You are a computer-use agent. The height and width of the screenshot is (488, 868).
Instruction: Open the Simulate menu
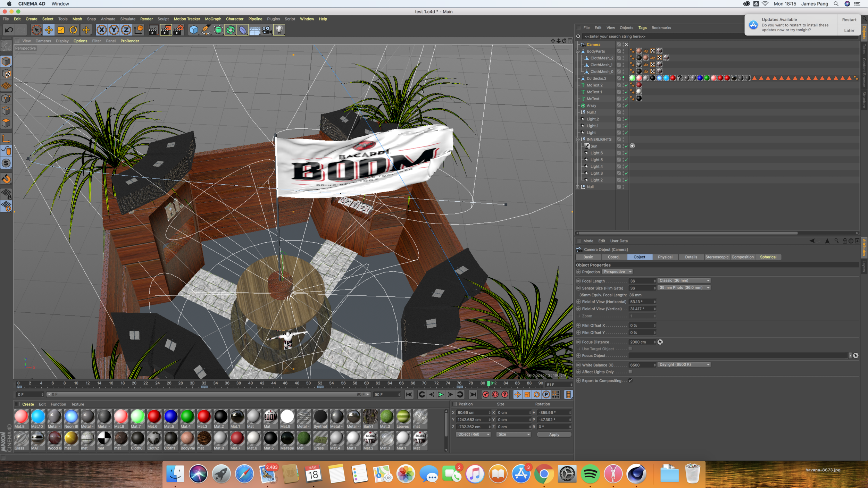(128, 19)
